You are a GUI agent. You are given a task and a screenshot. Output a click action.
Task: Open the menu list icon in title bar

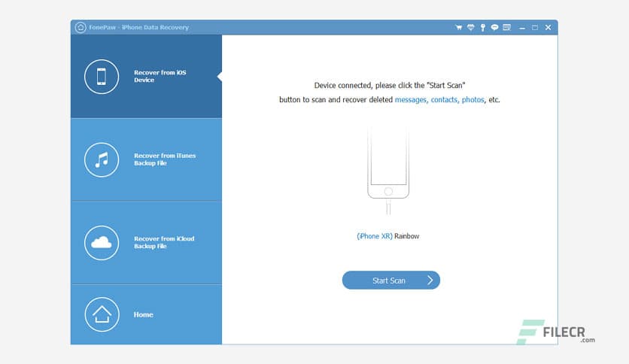coord(506,27)
